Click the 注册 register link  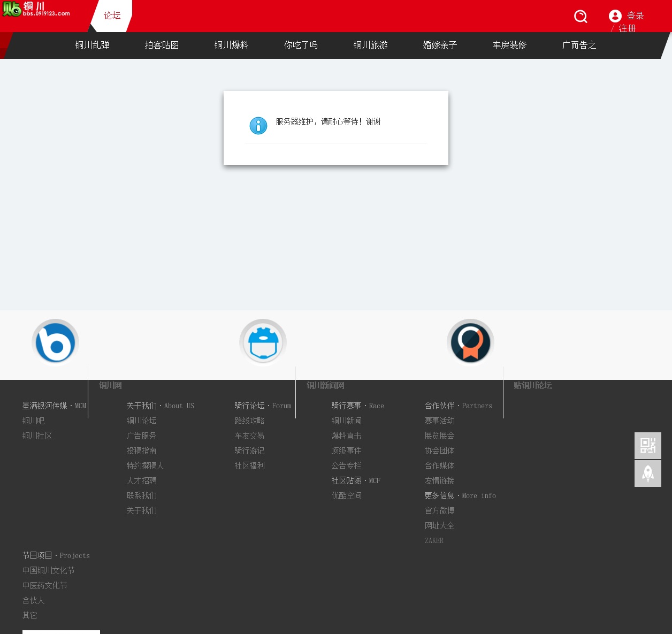(627, 28)
